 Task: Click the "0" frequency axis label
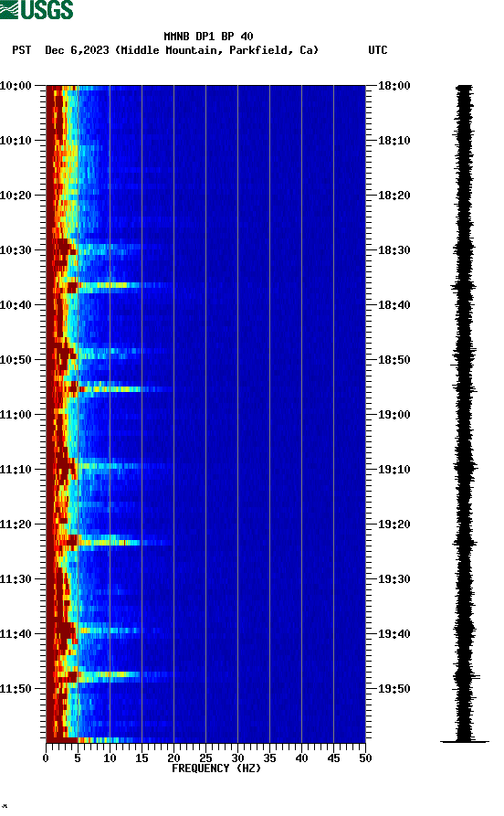tap(46, 758)
